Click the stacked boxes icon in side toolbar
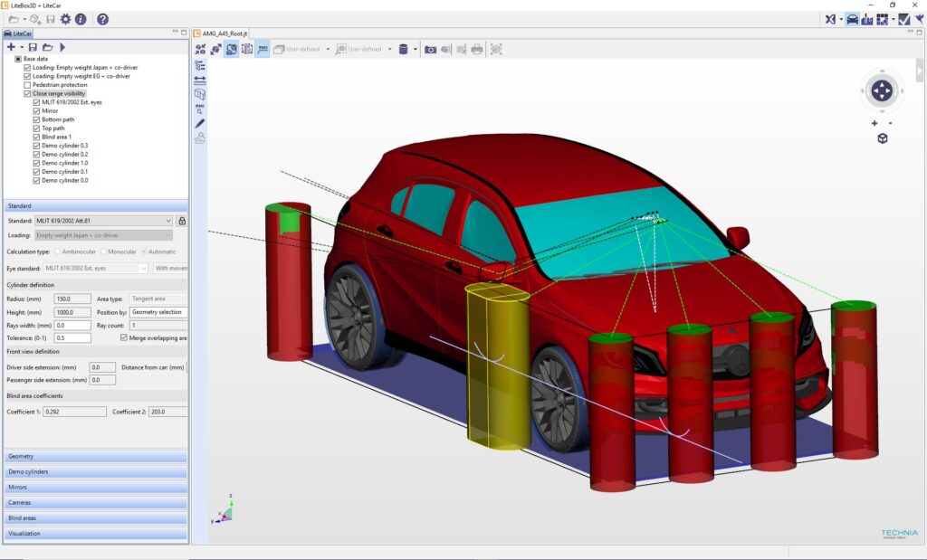Image resolution: width=927 pixels, height=560 pixels. [x=200, y=94]
